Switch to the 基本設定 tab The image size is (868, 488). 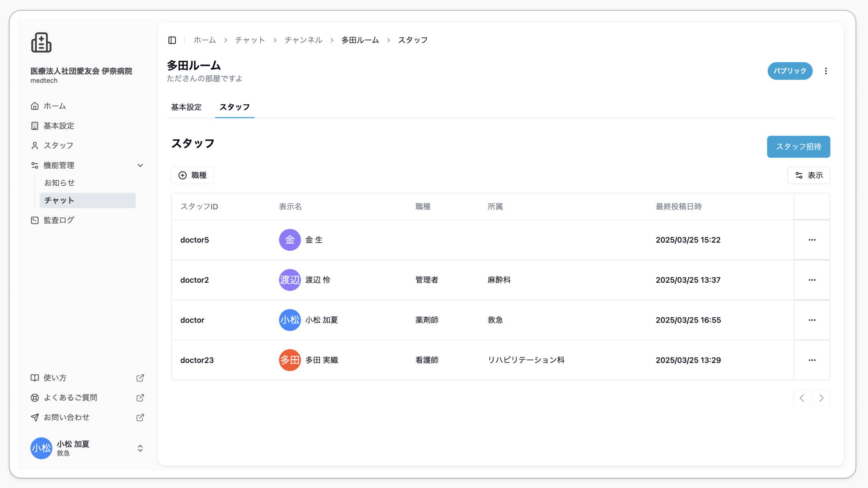(x=186, y=107)
